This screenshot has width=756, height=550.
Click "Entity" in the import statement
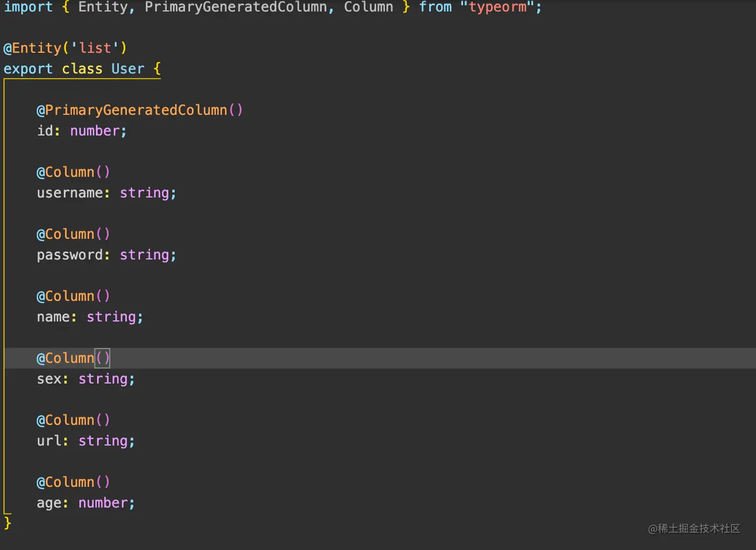103,7
